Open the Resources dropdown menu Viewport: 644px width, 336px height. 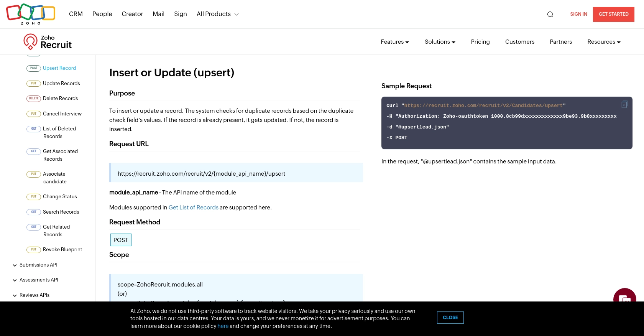pyautogui.click(x=604, y=42)
